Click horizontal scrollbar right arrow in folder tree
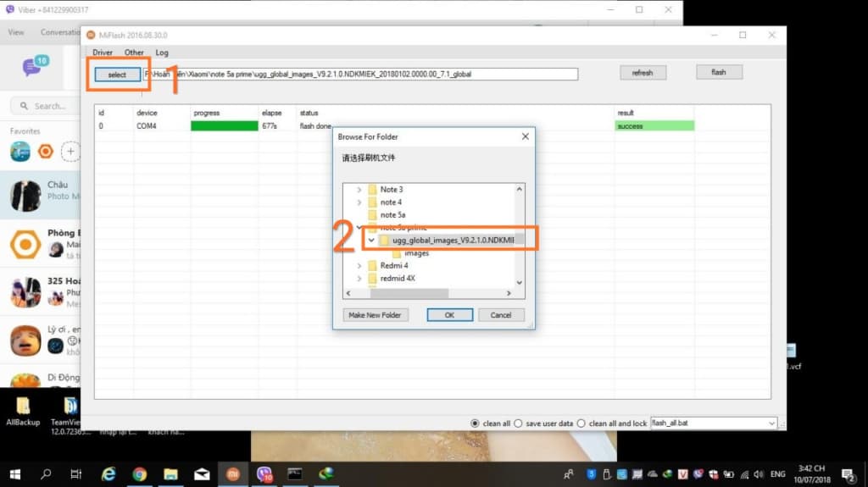868x487 pixels. click(x=509, y=293)
